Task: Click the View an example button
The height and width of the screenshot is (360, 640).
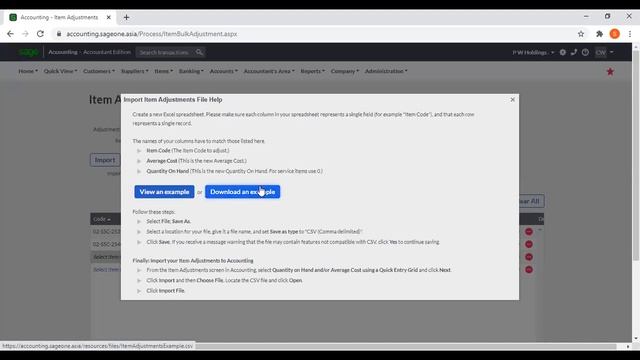Action: (164, 192)
